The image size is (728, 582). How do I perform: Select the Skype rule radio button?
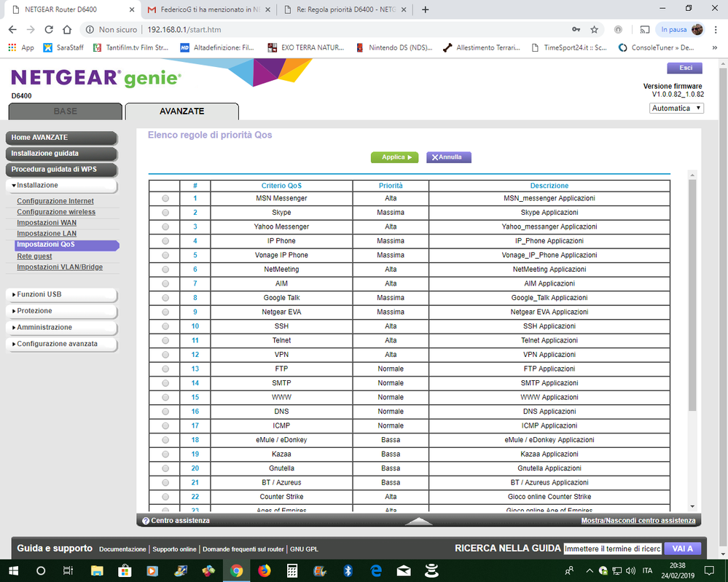click(x=165, y=213)
